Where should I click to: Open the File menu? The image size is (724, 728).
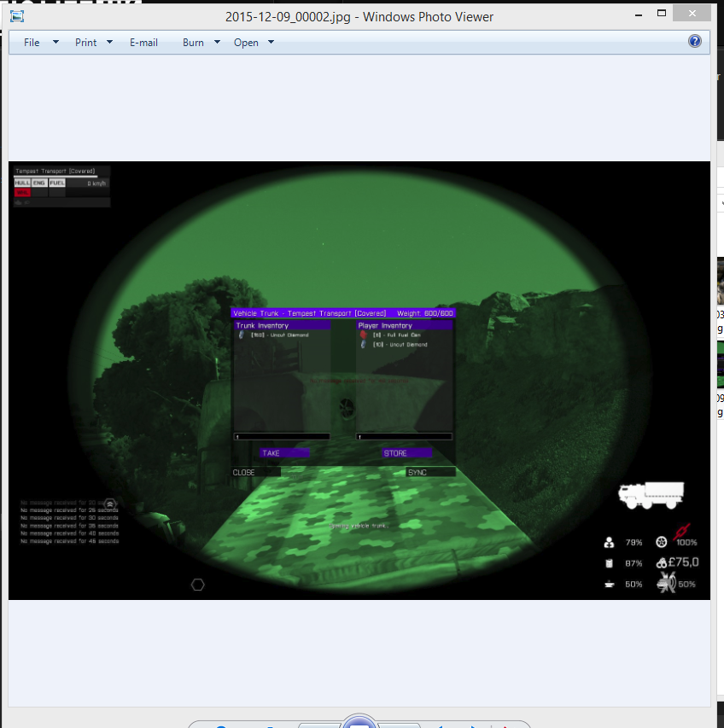pos(32,43)
